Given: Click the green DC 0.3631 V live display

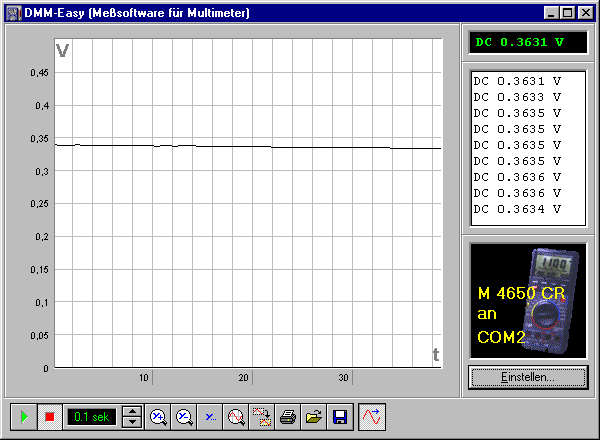Looking at the screenshot, I should [529, 42].
